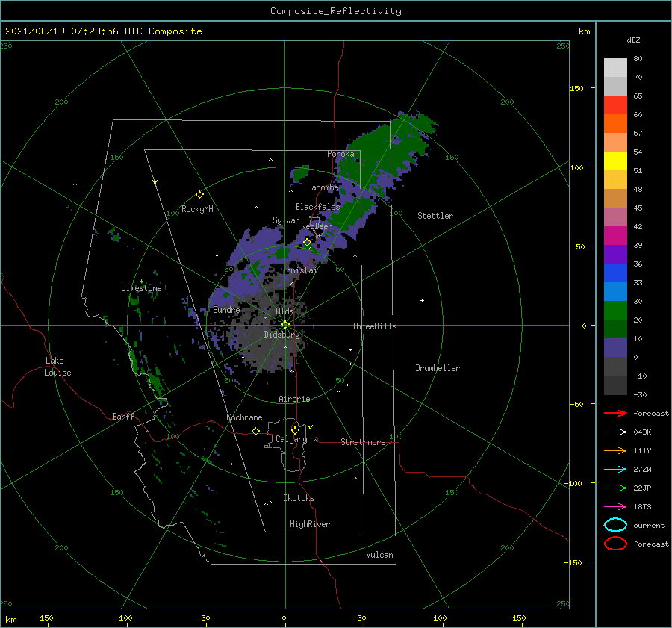Click the Sylvan label
Viewport: 672px width, 628px height.
tap(286, 220)
